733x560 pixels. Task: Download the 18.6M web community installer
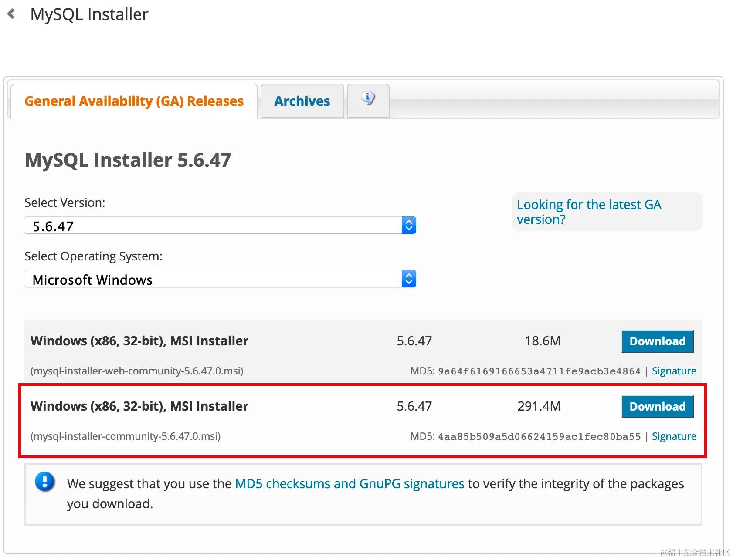(x=657, y=341)
